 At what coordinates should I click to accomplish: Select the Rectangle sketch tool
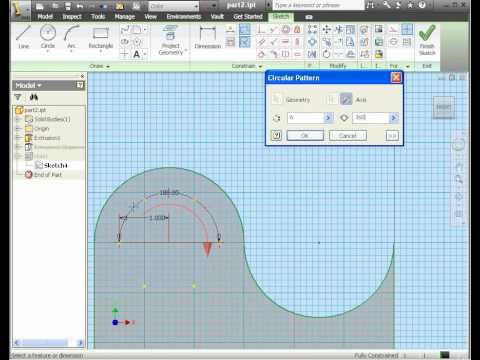(x=101, y=37)
